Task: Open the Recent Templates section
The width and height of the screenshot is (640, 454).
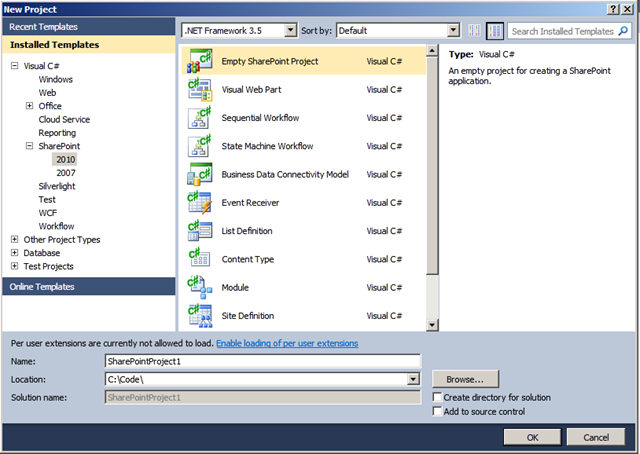Action: tap(89, 27)
